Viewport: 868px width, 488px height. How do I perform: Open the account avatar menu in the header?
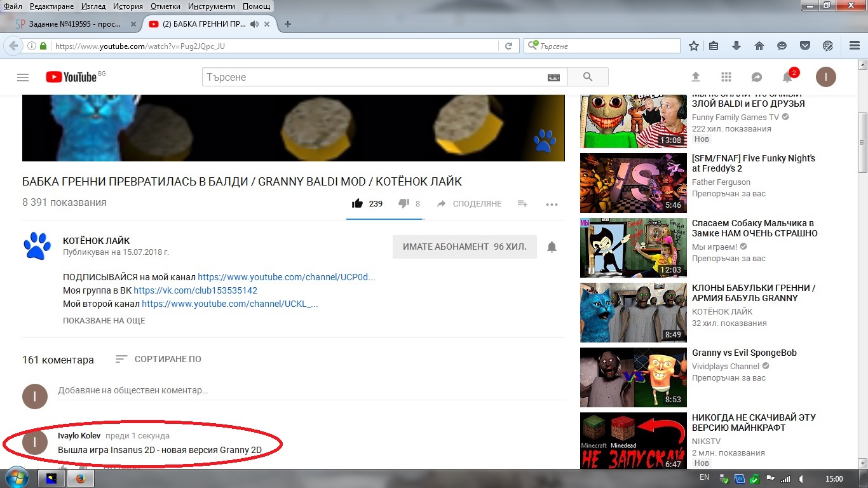point(826,77)
